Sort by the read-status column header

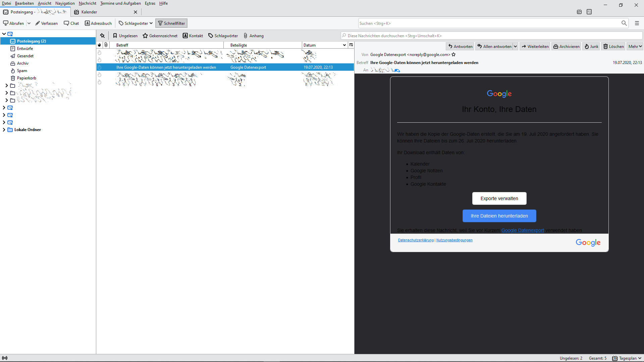[x=99, y=45]
